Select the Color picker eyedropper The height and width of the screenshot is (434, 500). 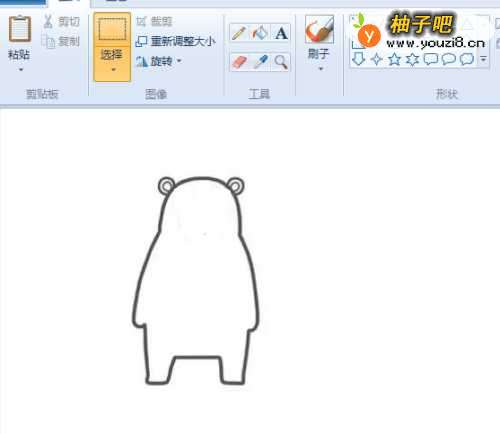pyautogui.click(x=260, y=62)
